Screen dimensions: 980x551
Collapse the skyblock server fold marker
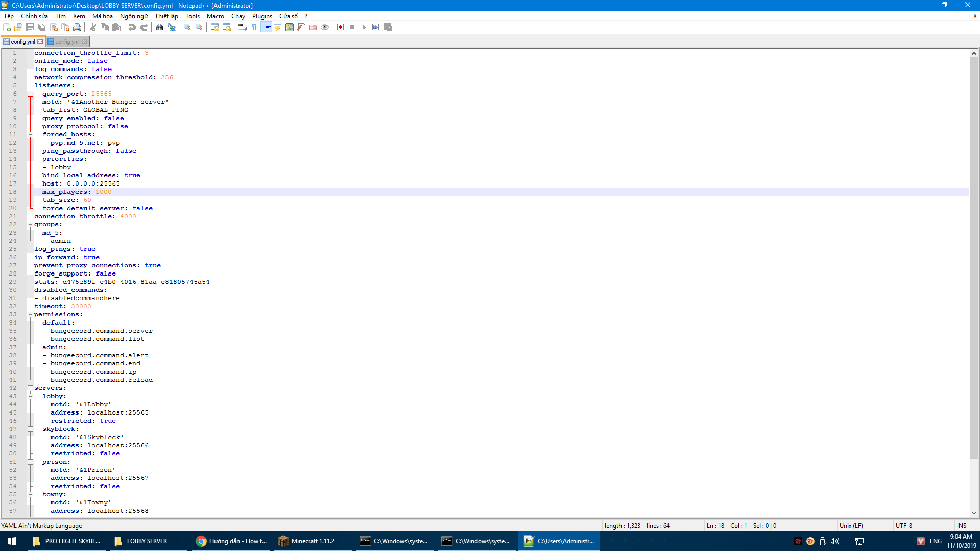pos(30,429)
